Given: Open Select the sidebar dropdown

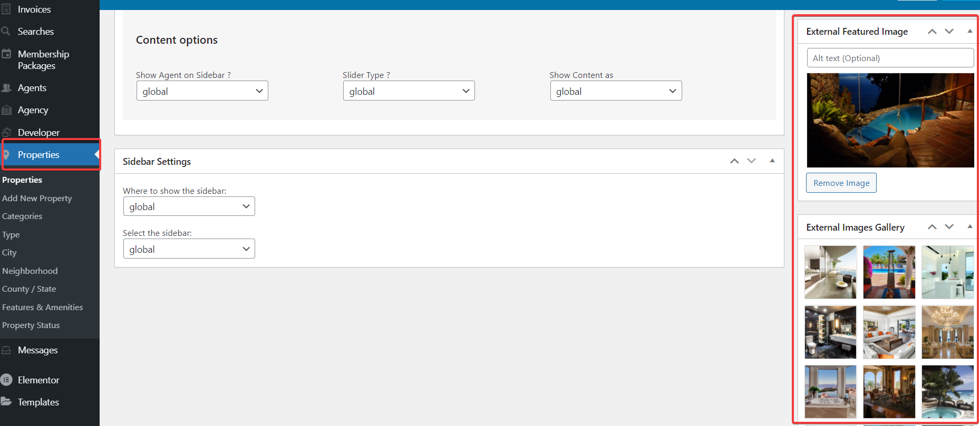Looking at the screenshot, I should click(x=189, y=249).
